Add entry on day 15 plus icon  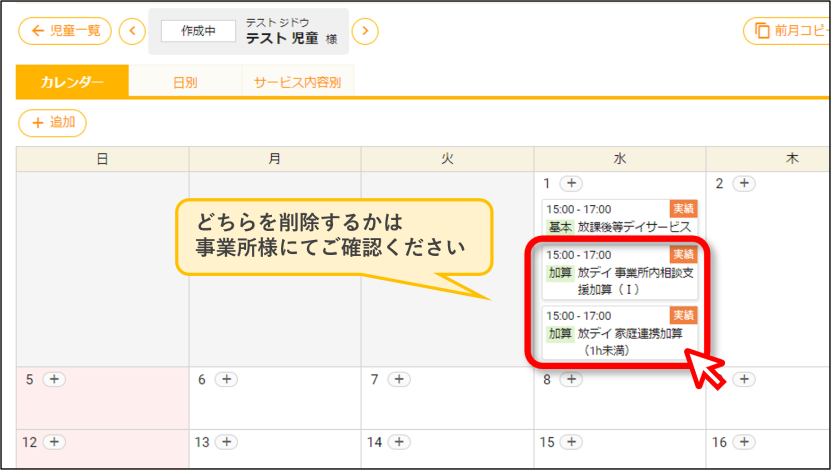pyautogui.click(x=571, y=442)
